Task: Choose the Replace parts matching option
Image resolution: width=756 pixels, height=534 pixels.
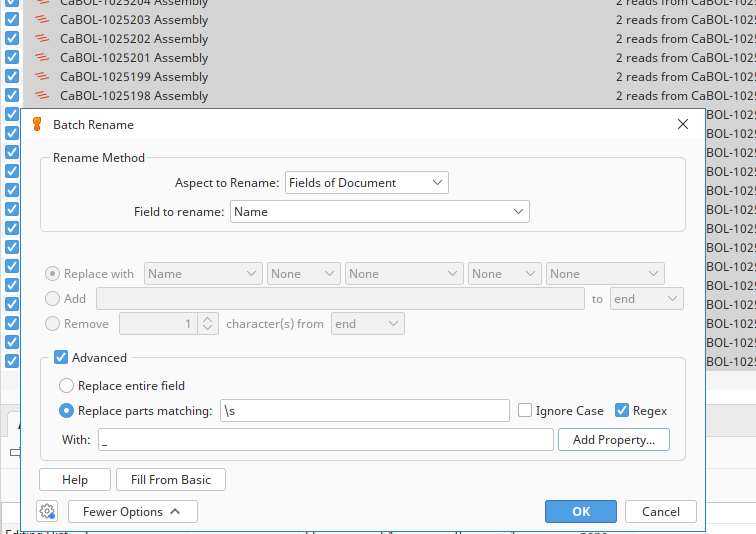Action: (67, 410)
